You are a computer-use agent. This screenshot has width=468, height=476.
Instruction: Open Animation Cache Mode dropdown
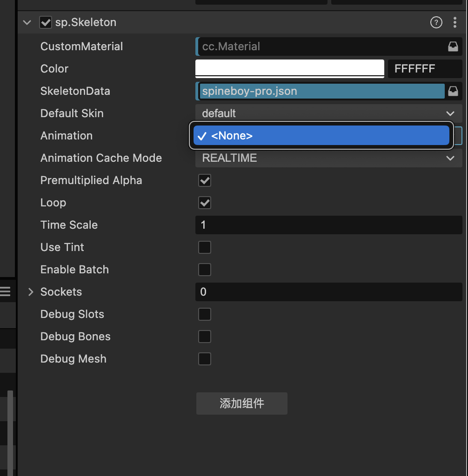tap(328, 158)
